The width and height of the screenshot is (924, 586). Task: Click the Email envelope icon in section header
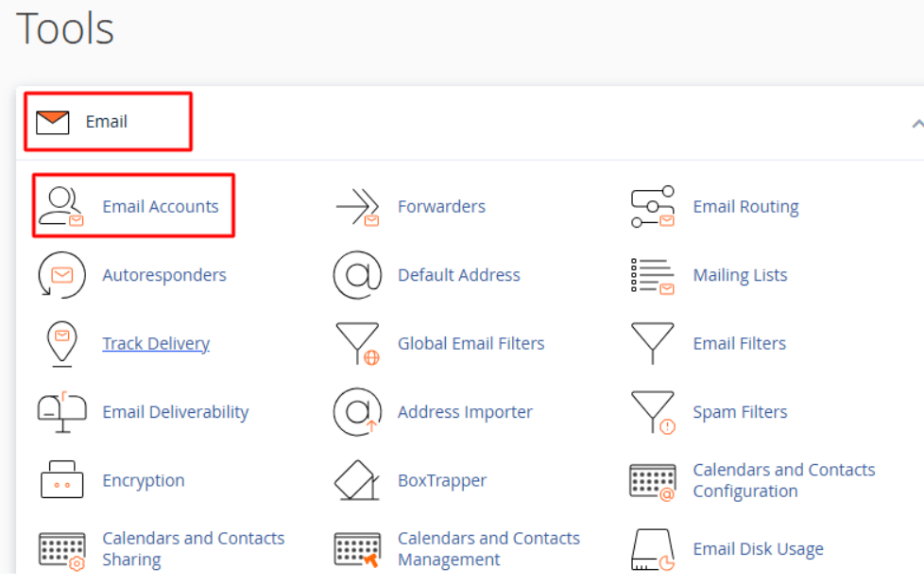tap(51, 121)
